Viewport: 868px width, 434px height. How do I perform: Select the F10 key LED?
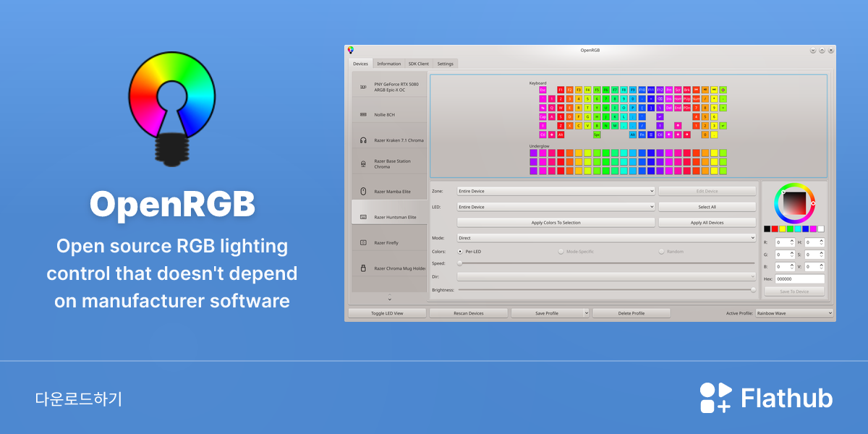(x=642, y=90)
